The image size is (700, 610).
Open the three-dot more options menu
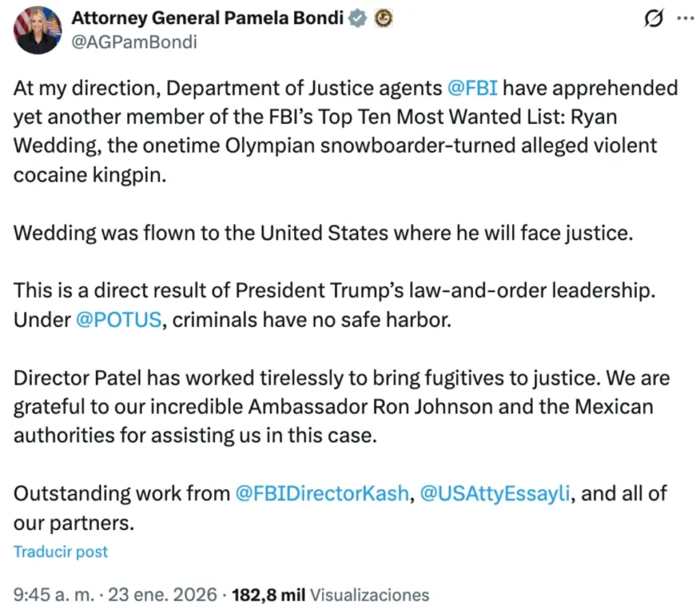pos(684,19)
